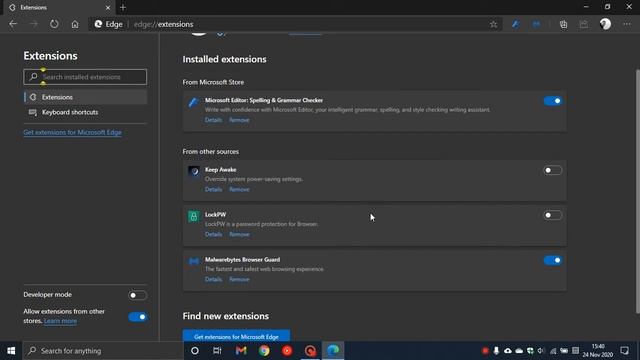Click blue Get extensions for Microsoft Edge button
This screenshot has height=360, width=640.
[x=236, y=336]
